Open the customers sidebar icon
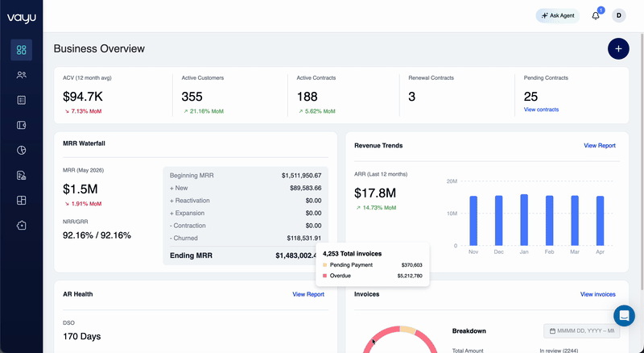644x353 pixels. point(22,75)
